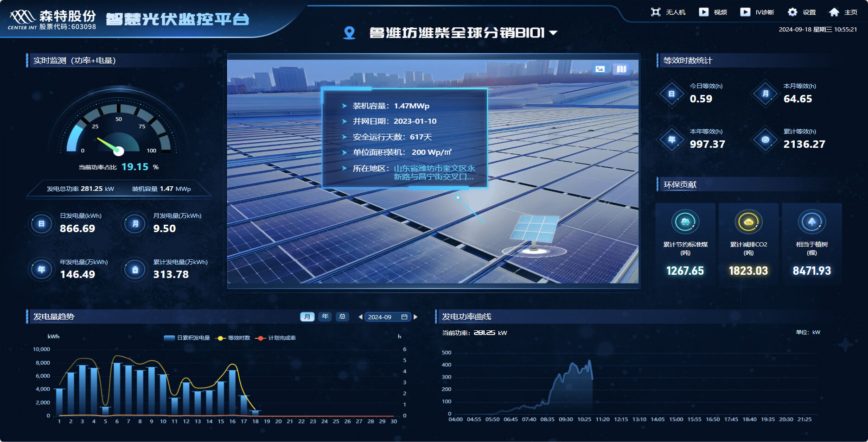This screenshot has height=442, width=868.
Task: Open the 无人机 drone view icon
Action: [656, 12]
